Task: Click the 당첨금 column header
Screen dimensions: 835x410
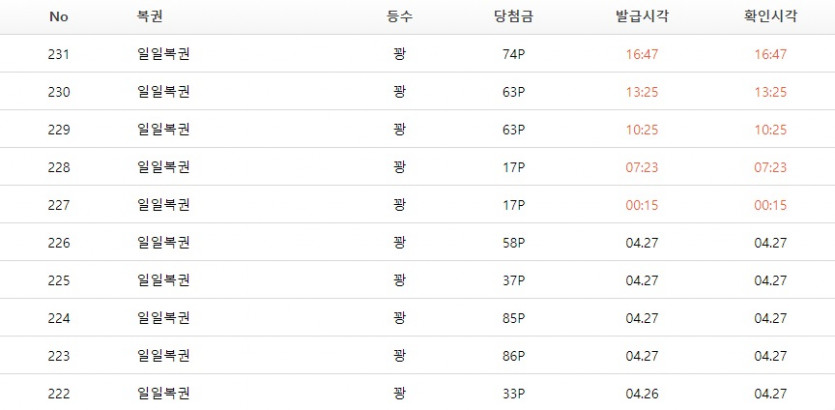Action: pos(514,17)
